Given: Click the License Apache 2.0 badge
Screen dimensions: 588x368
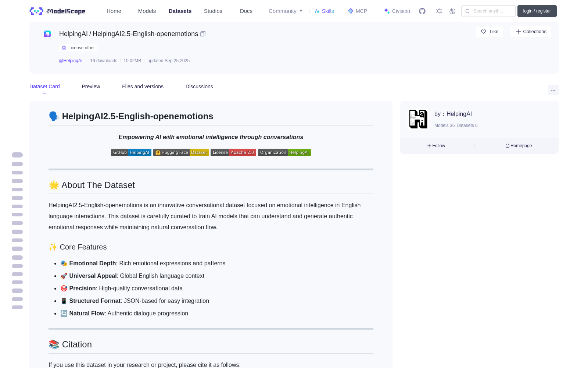Looking at the screenshot, I should [x=233, y=152].
